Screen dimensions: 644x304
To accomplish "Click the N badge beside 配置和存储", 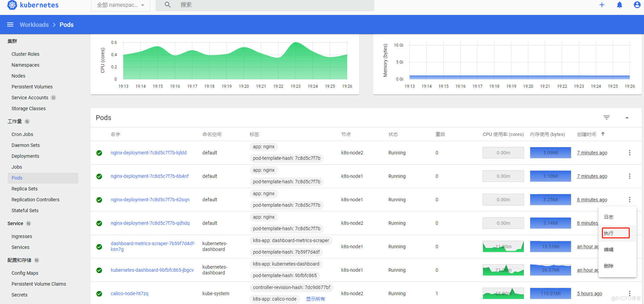I will pyautogui.click(x=37, y=260).
